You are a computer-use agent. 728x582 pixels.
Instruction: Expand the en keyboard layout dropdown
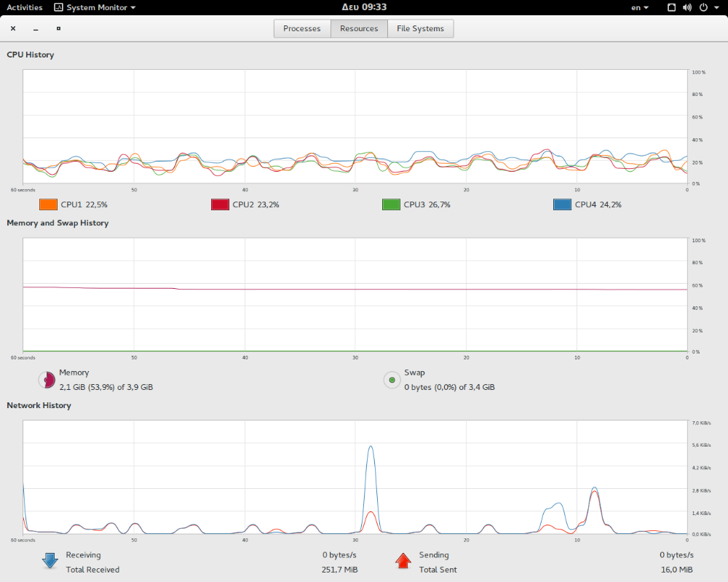[x=640, y=7]
